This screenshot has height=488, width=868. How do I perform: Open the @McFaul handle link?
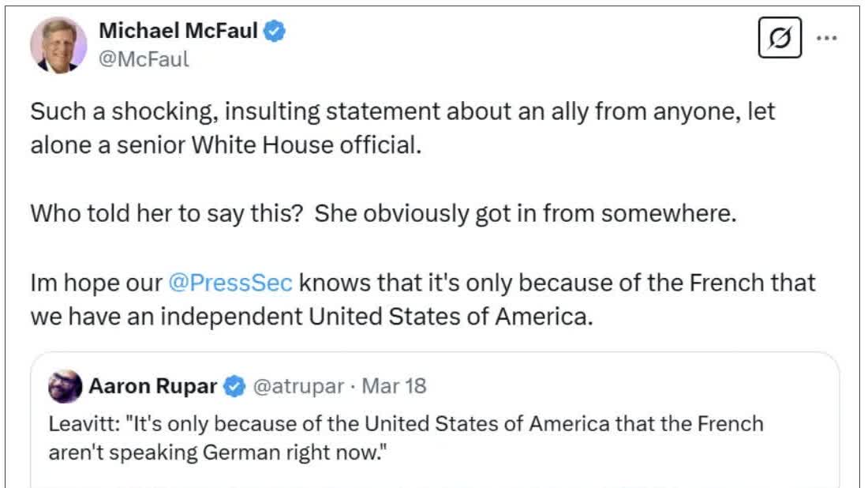coord(144,59)
